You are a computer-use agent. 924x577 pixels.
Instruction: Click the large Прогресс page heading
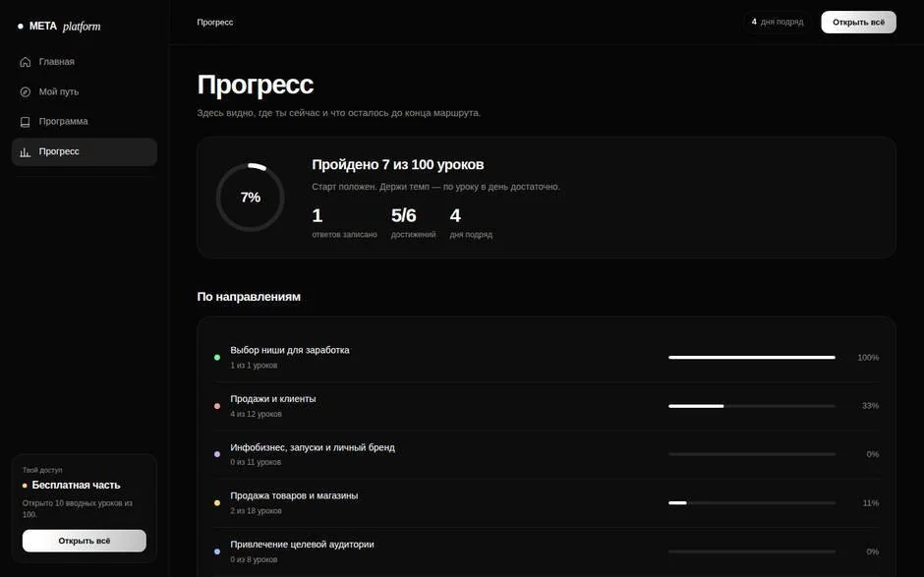256,85
